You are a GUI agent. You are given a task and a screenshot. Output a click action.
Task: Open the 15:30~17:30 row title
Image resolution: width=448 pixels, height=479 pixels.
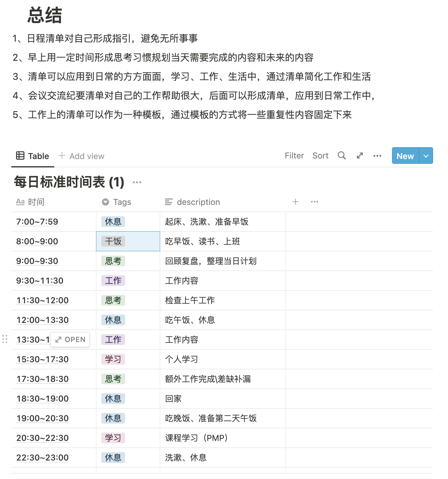coord(43,359)
